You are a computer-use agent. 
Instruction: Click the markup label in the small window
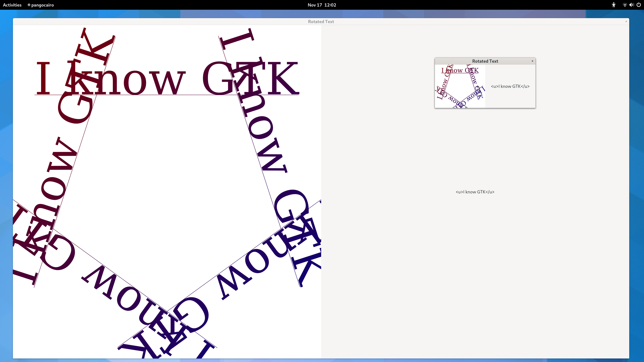tap(510, 86)
